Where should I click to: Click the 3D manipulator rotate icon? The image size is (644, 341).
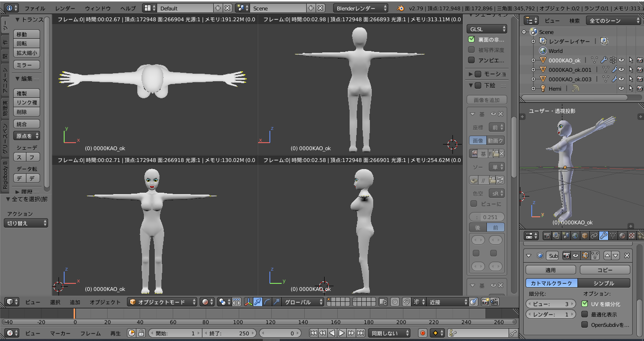(267, 302)
